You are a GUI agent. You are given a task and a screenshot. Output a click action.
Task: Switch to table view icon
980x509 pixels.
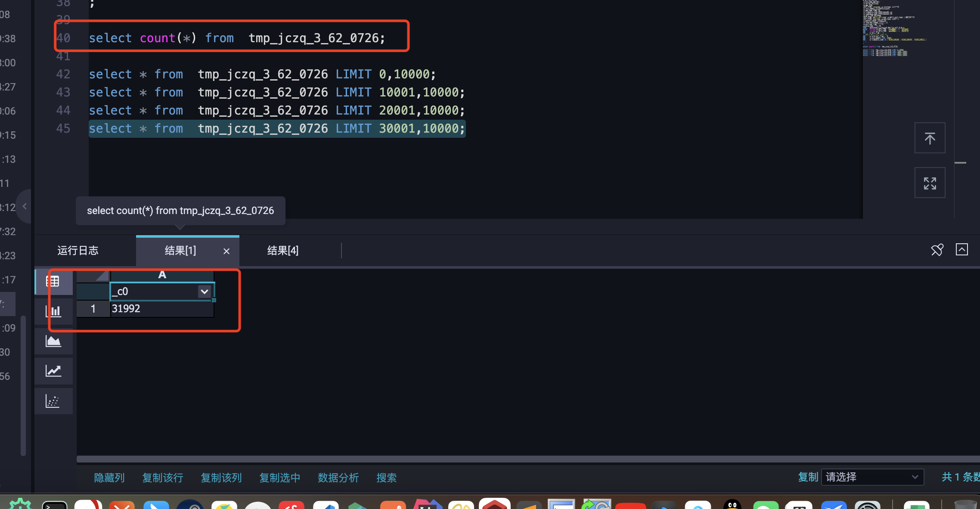(53, 282)
